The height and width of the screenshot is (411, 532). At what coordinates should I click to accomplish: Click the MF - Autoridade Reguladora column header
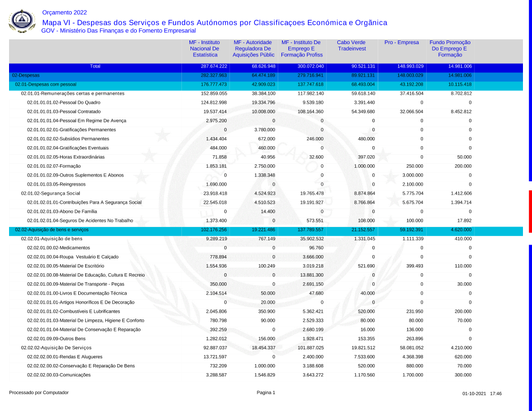[x=254, y=48]
